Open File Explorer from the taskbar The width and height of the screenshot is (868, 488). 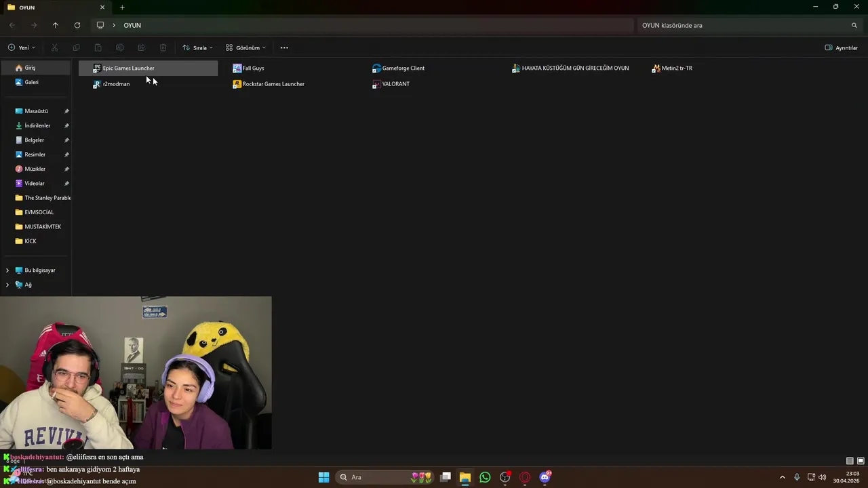click(x=465, y=477)
